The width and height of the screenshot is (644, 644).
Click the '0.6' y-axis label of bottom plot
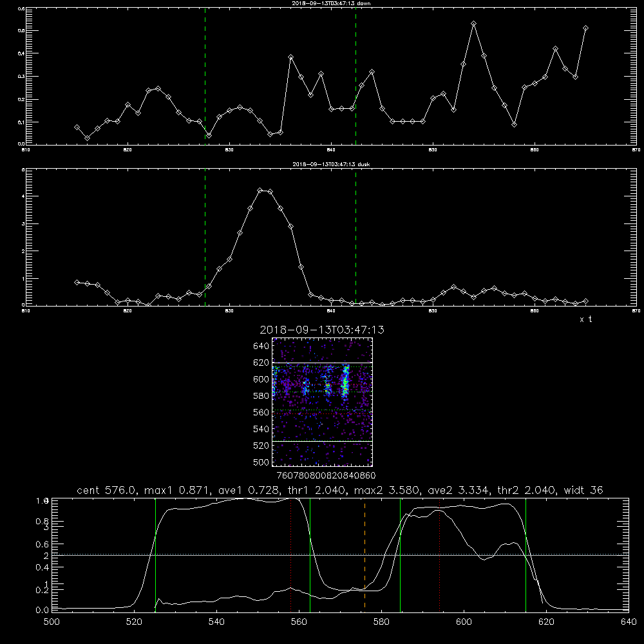tap(43, 544)
